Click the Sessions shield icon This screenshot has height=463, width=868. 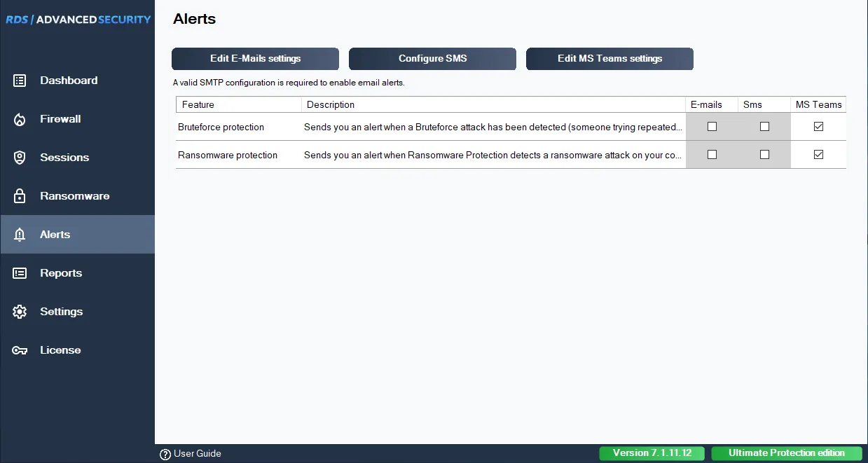point(20,158)
